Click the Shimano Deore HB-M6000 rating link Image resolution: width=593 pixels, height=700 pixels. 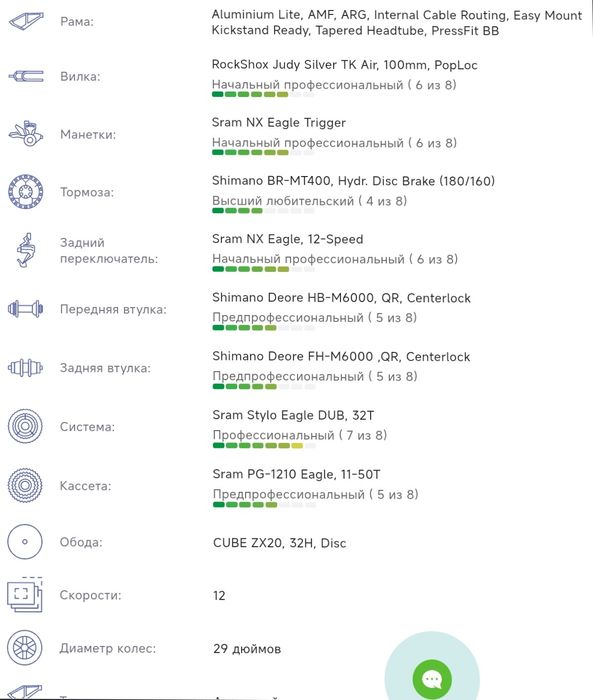[x=314, y=317]
